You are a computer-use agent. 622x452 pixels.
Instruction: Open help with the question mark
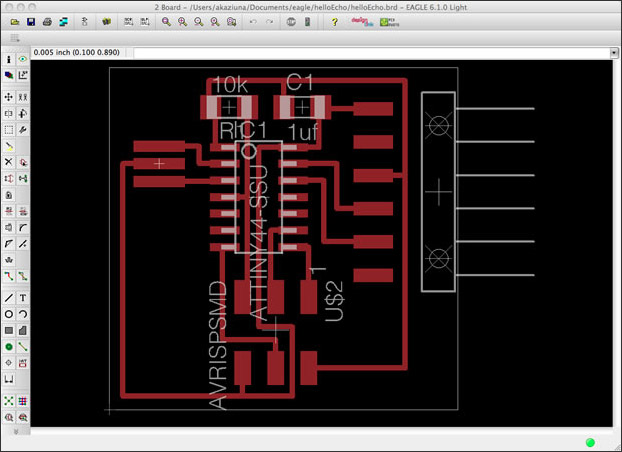coord(334,22)
